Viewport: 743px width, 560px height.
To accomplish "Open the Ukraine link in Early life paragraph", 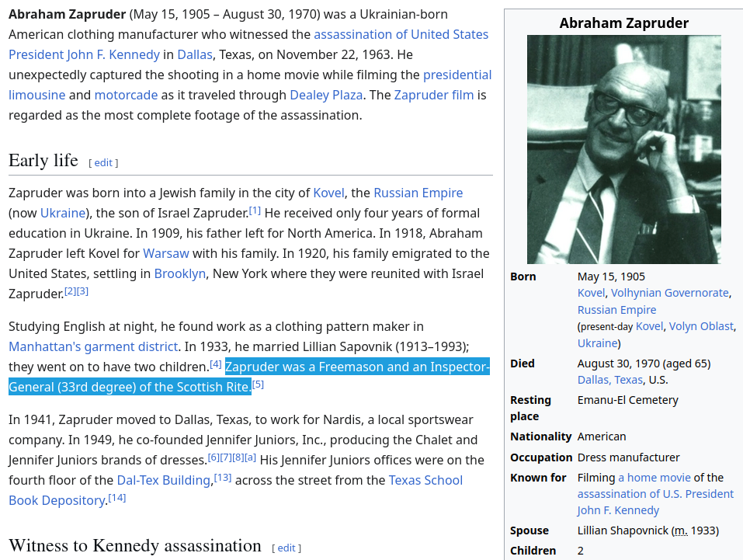I will (63, 213).
